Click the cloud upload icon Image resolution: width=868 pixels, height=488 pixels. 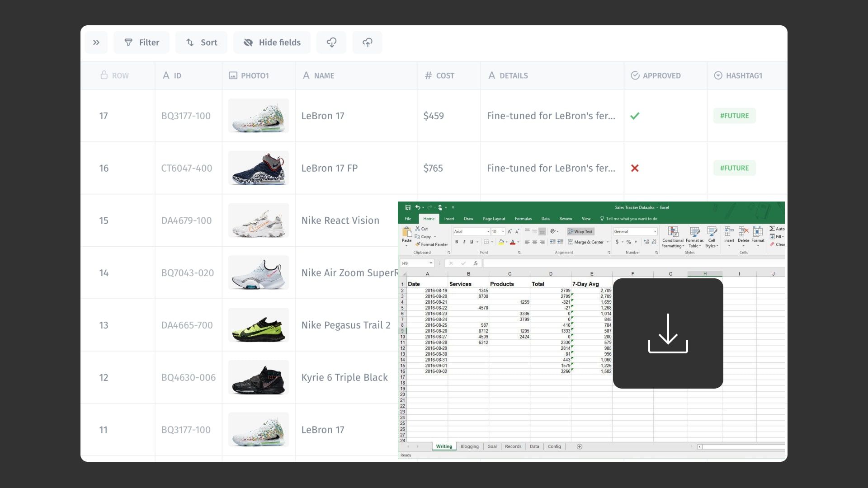tap(368, 42)
